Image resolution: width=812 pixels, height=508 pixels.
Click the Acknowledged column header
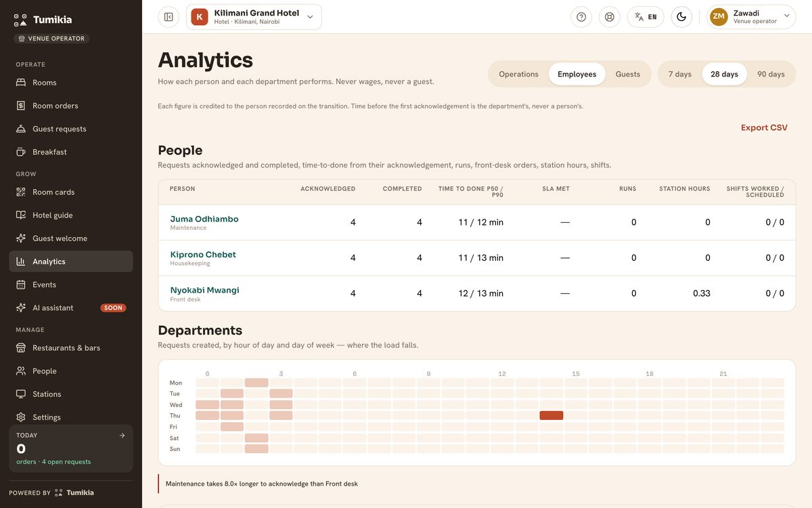[x=328, y=189]
